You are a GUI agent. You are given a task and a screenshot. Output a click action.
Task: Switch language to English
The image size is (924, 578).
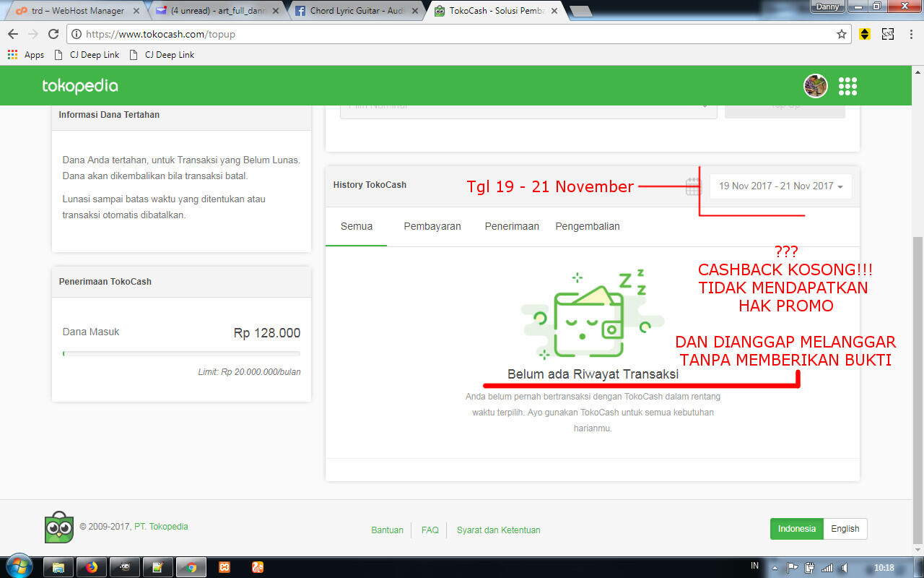click(x=845, y=529)
